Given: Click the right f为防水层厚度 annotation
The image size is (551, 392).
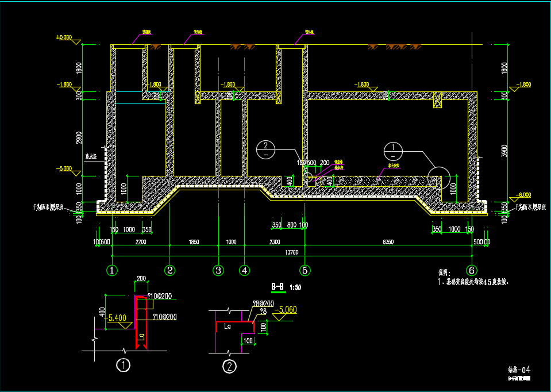Looking at the screenshot, I should coord(530,207).
